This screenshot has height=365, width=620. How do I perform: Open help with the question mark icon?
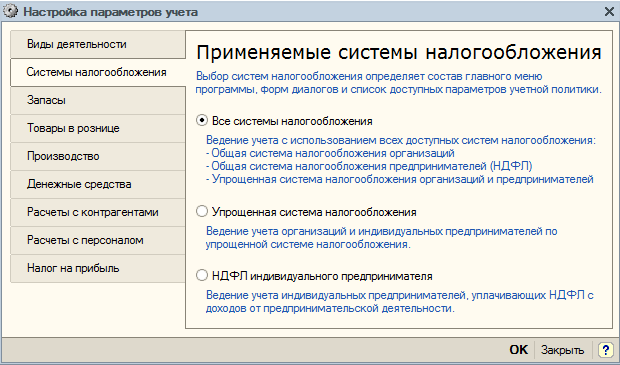point(606,350)
